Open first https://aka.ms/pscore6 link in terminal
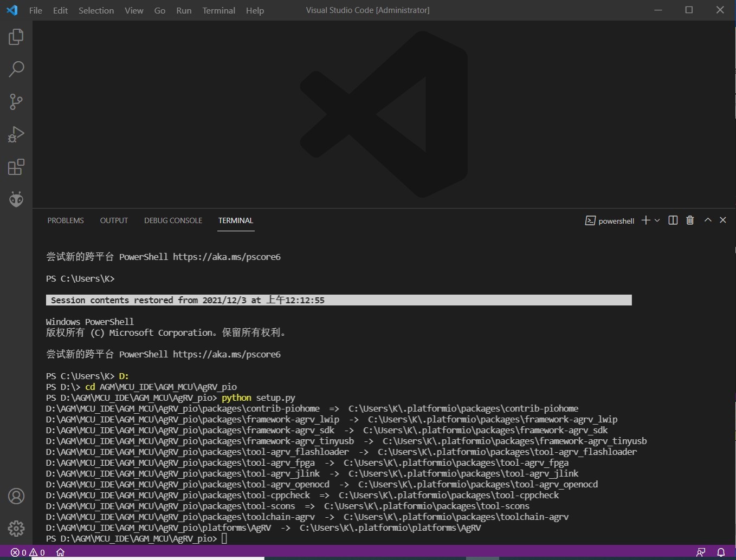Viewport: 736px width, 560px height. [x=227, y=257]
